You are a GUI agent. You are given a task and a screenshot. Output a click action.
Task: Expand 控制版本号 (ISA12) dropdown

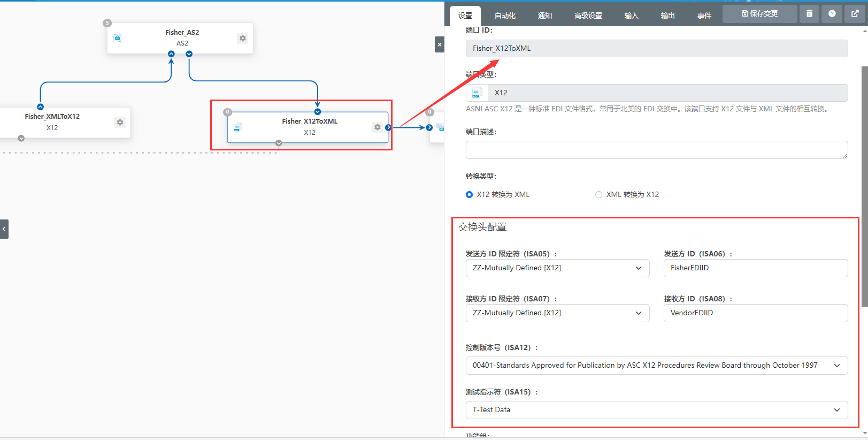pyautogui.click(x=656, y=366)
